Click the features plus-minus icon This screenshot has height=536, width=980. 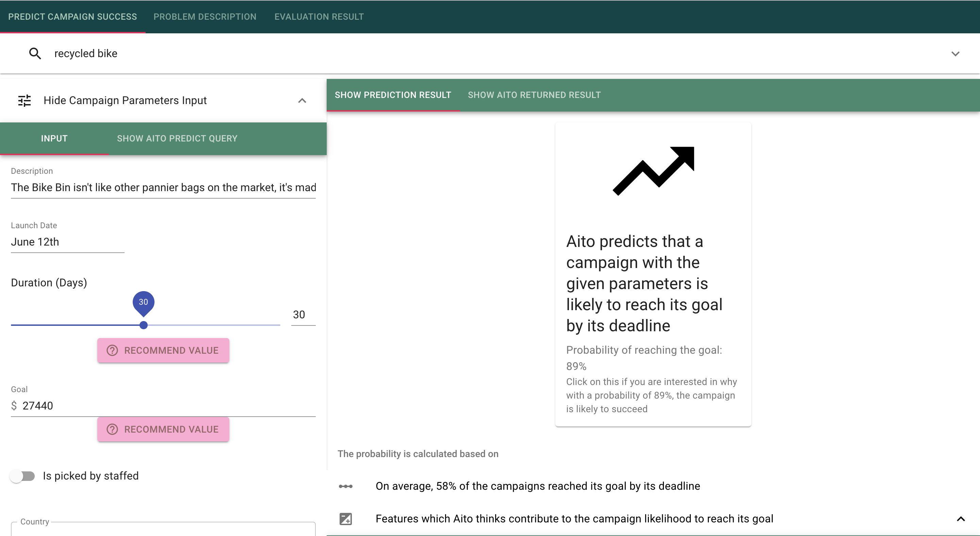[x=345, y=519]
